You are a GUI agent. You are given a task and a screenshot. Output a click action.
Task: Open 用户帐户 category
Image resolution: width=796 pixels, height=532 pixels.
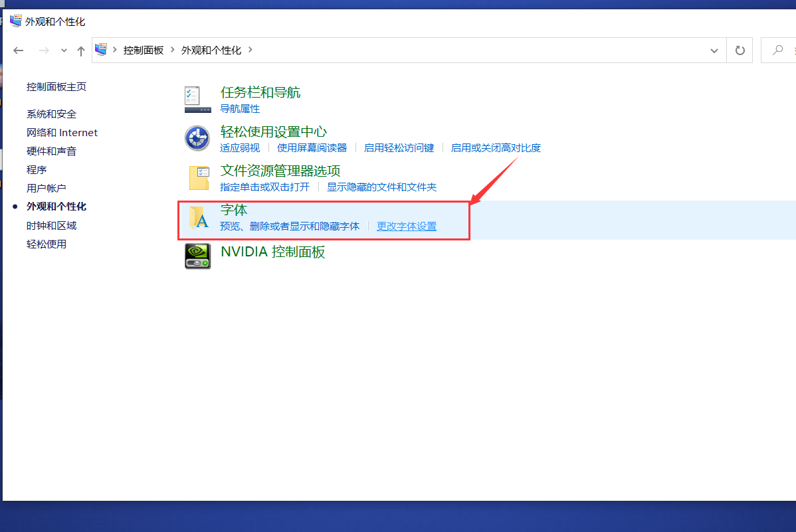(x=47, y=189)
